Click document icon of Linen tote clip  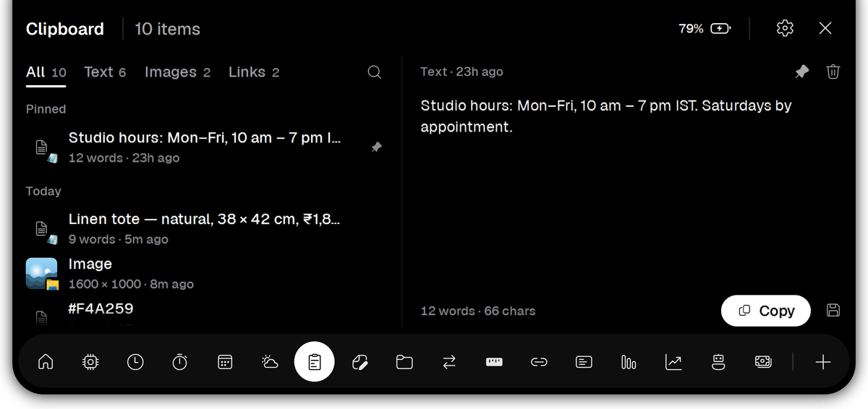pos(42,228)
